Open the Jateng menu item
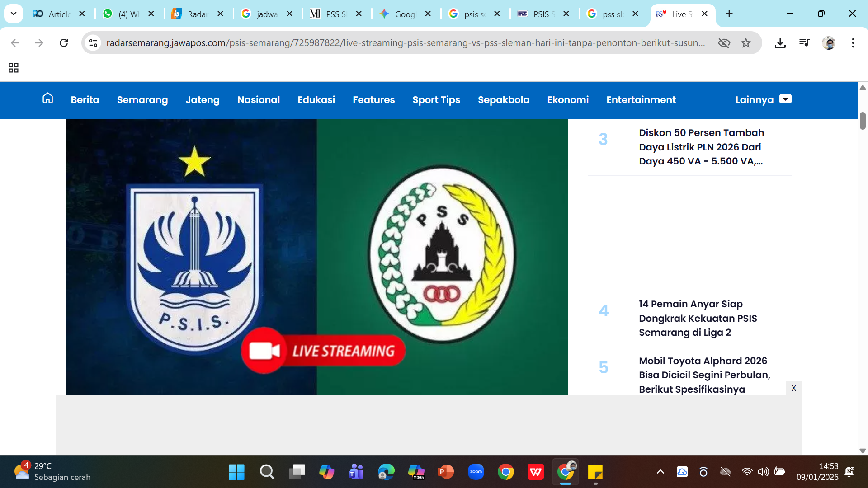 coord(203,100)
